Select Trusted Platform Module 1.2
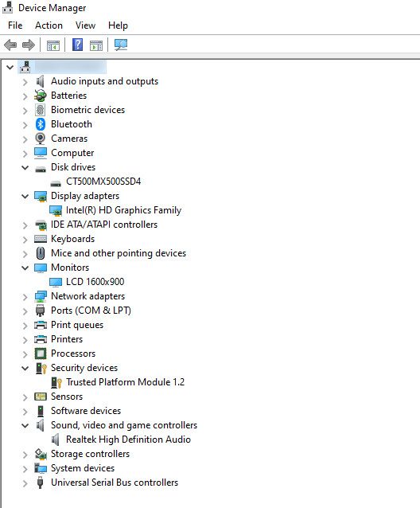This screenshot has width=420, height=508. click(125, 382)
